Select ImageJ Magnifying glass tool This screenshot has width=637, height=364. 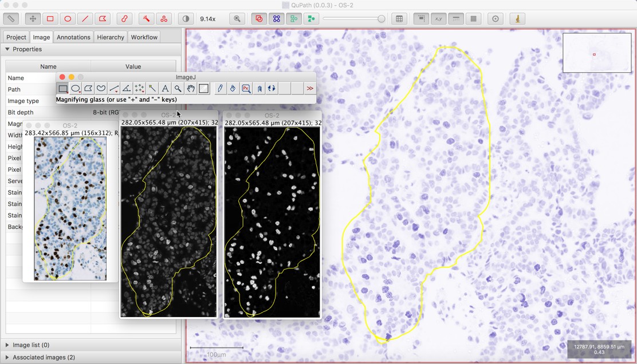(178, 89)
